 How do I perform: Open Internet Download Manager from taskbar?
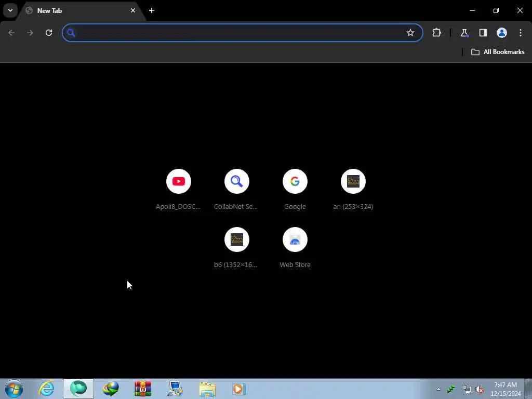(111, 389)
